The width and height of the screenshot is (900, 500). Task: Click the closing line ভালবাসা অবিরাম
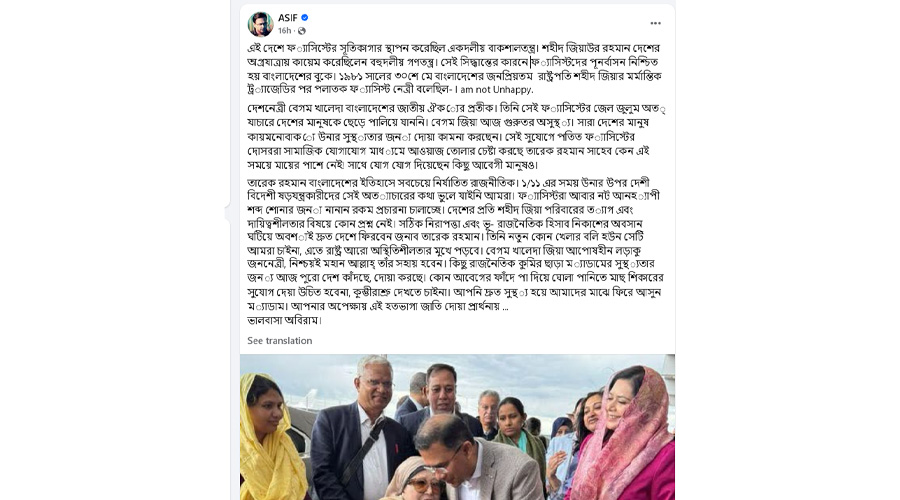(284, 320)
